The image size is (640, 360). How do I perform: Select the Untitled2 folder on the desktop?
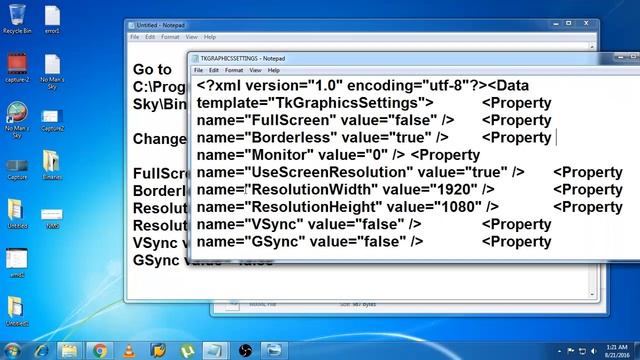click(17, 311)
